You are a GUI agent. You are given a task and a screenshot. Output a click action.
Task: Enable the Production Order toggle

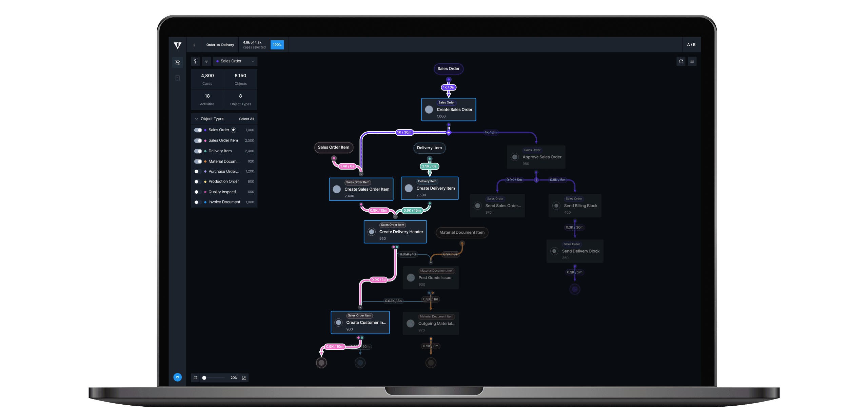tap(198, 182)
